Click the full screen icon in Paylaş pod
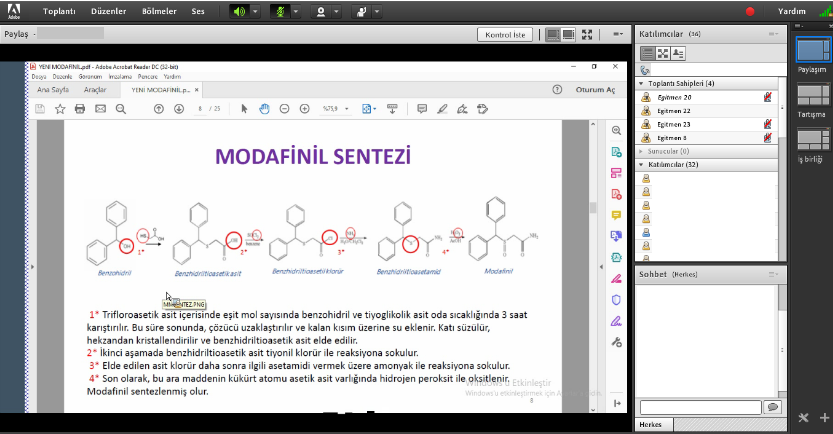 586,35
